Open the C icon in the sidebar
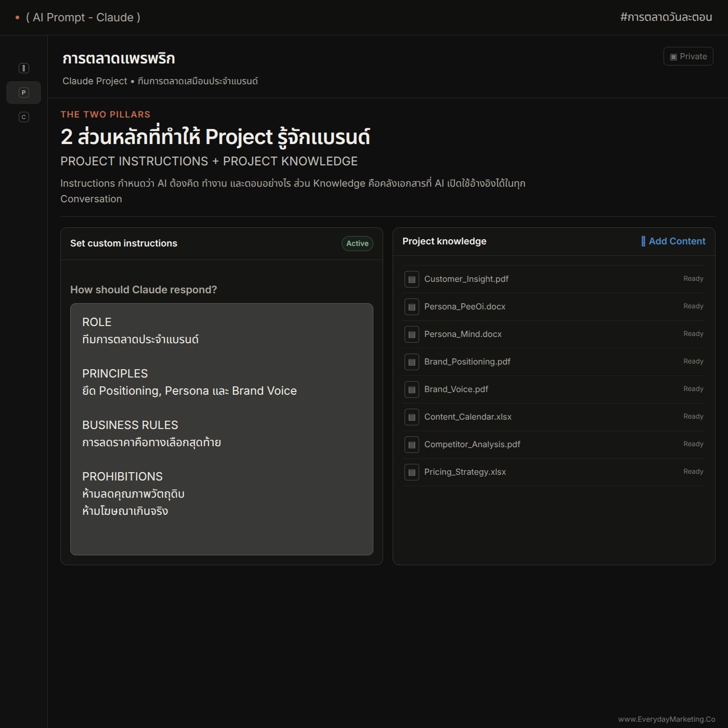 (x=23, y=117)
